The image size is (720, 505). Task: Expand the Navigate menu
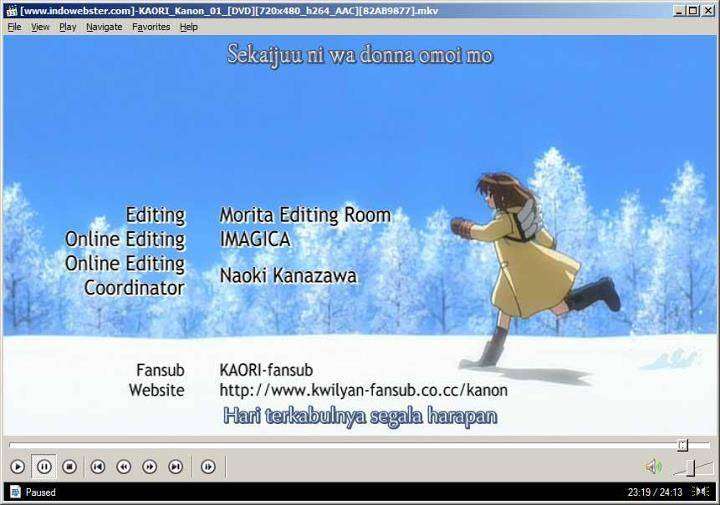coord(104,27)
